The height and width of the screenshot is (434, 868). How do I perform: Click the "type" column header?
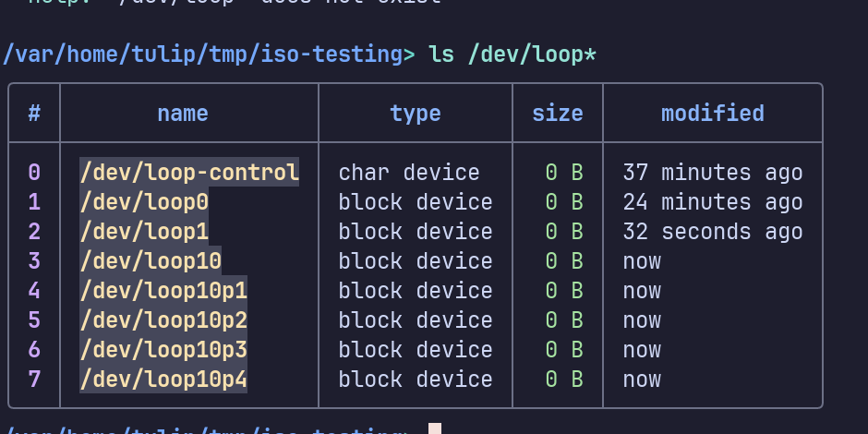pyautogui.click(x=416, y=114)
